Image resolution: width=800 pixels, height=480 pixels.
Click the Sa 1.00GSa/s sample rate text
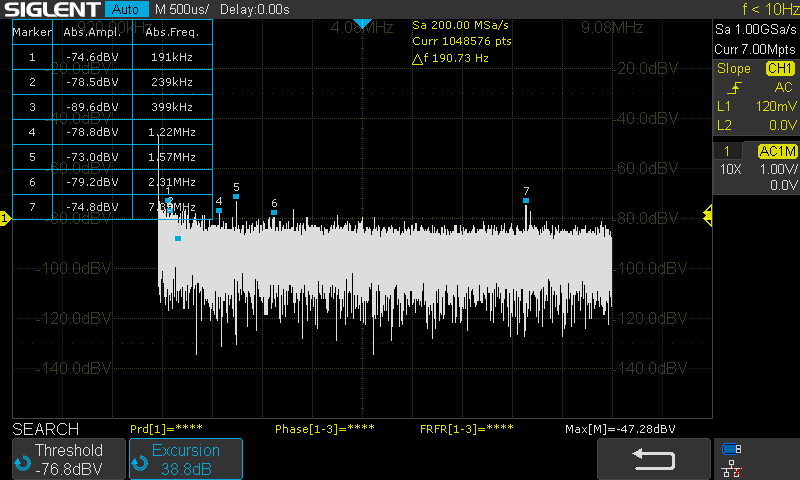tap(755, 30)
